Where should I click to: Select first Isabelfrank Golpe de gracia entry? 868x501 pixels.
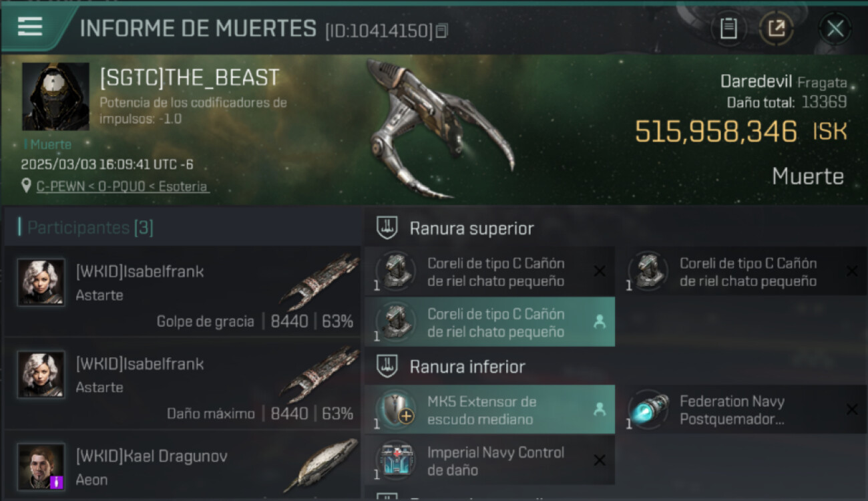click(182, 291)
